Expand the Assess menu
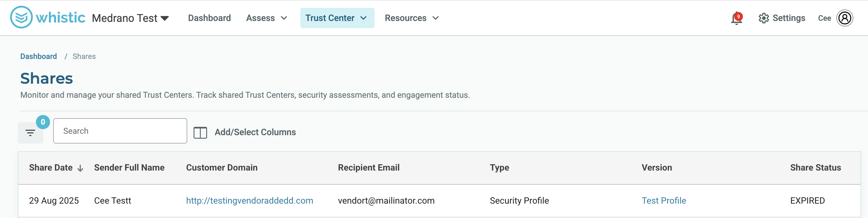 (267, 18)
